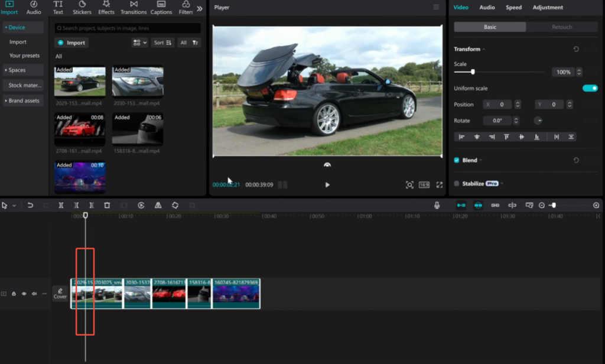Uncheck the Blend checkbox
605x364 pixels.
point(457,160)
